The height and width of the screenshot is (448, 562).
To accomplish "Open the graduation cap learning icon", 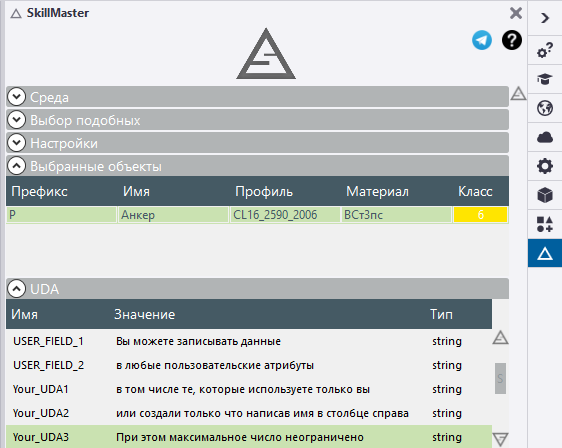I will [x=544, y=79].
